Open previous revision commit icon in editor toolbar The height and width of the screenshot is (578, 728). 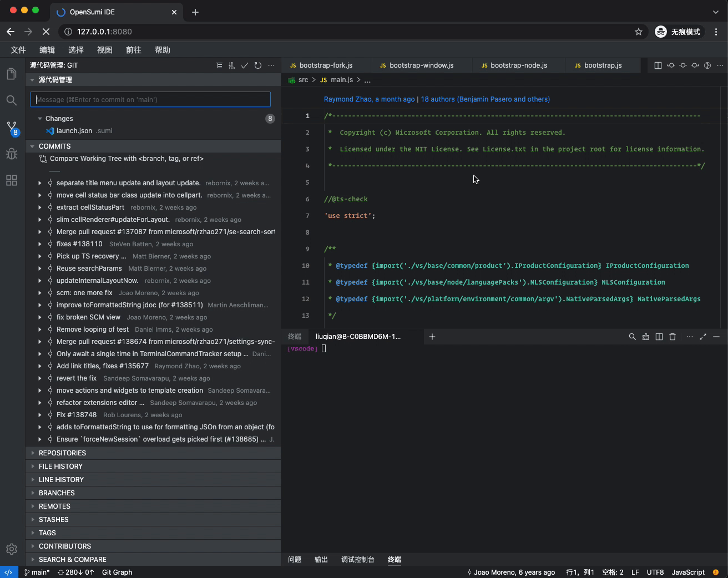[x=671, y=65]
